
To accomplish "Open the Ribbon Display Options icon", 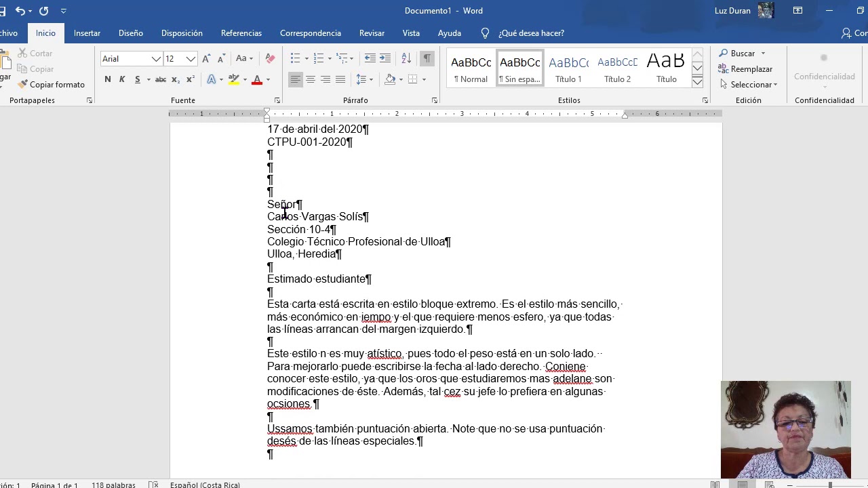I will [x=798, y=11].
